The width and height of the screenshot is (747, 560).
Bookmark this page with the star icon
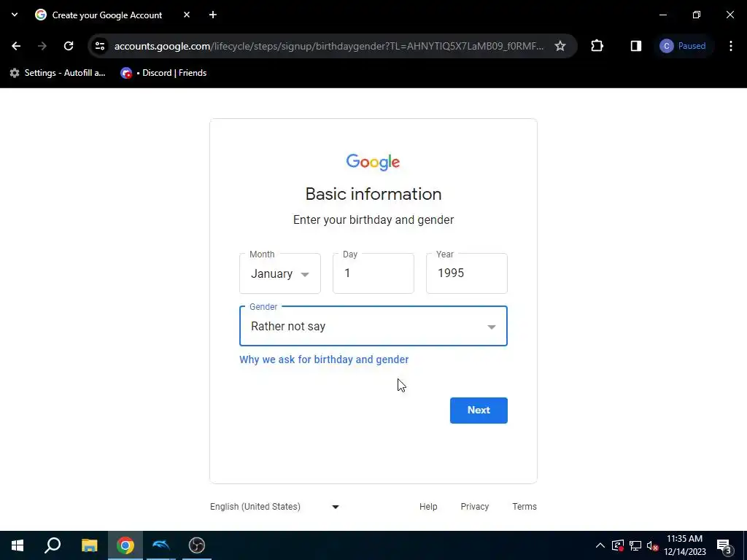tap(560, 46)
